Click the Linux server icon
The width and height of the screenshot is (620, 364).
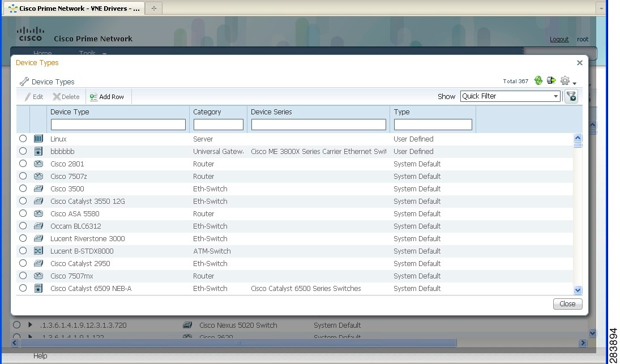[39, 139]
